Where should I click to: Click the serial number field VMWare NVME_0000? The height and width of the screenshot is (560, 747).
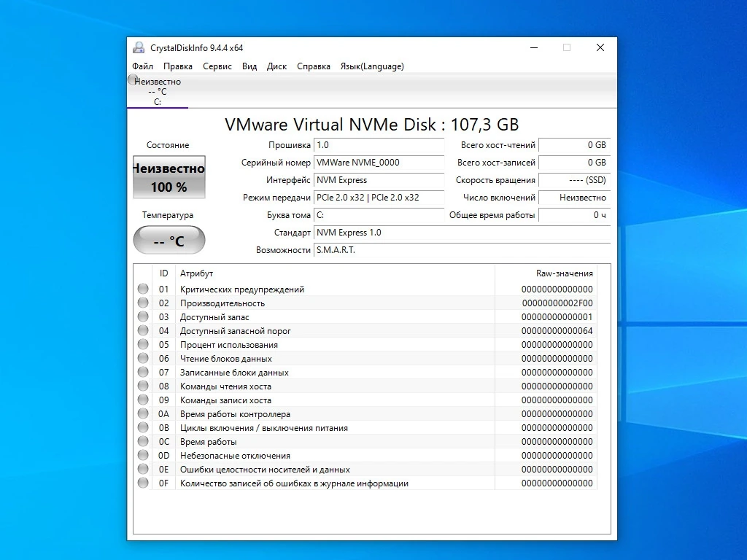[x=379, y=163]
